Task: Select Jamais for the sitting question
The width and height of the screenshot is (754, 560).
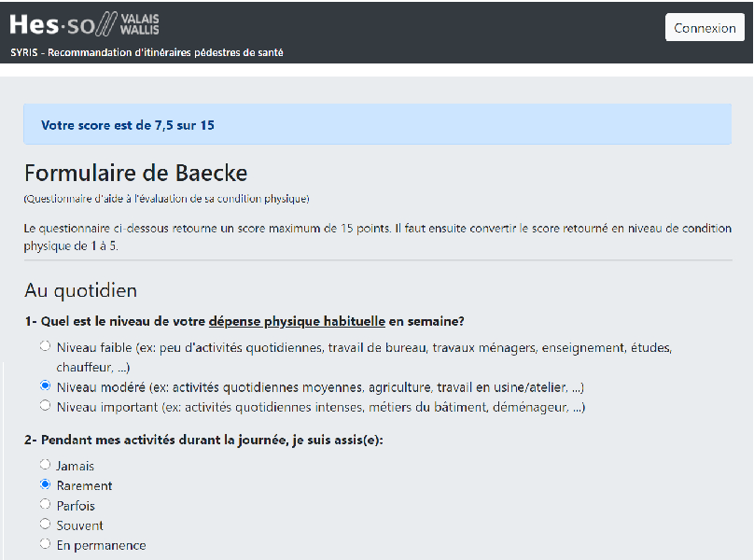Action: pos(45,464)
